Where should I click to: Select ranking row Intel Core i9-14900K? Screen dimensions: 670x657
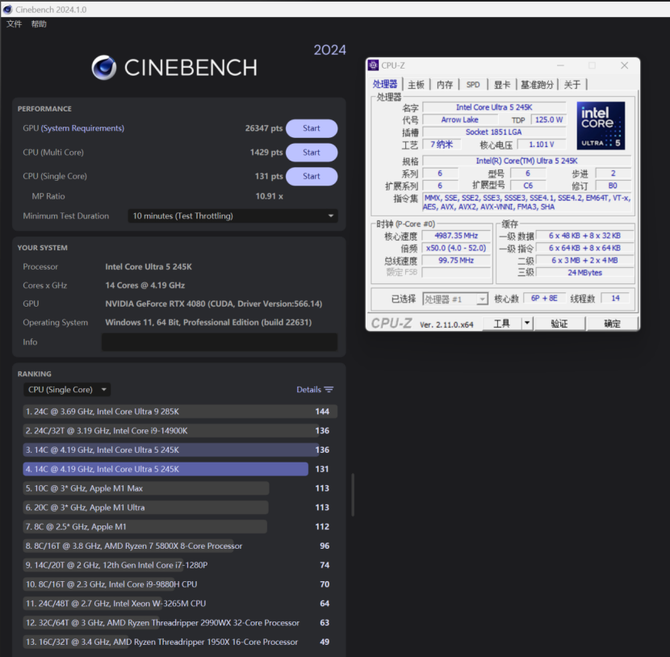click(180, 431)
